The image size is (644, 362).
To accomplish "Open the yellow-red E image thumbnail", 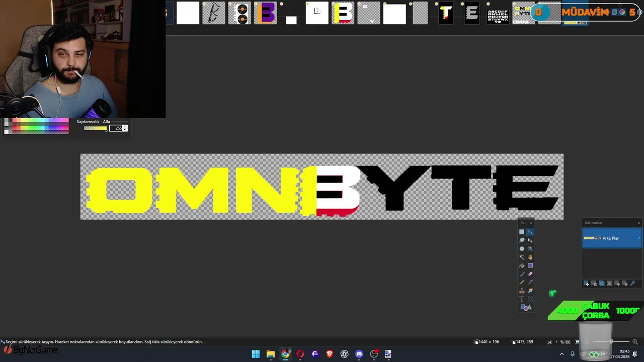I will pyautogui.click(x=343, y=13).
